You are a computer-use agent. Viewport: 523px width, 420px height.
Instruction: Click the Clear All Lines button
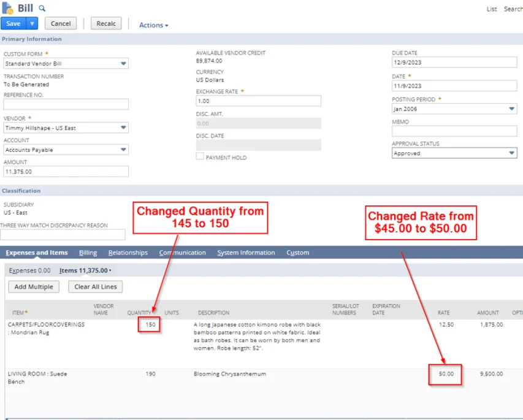pyautogui.click(x=95, y=286)
